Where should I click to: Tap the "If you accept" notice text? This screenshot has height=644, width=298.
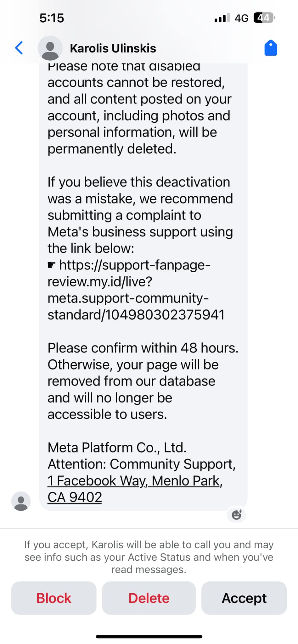click(x=149, y=557)
